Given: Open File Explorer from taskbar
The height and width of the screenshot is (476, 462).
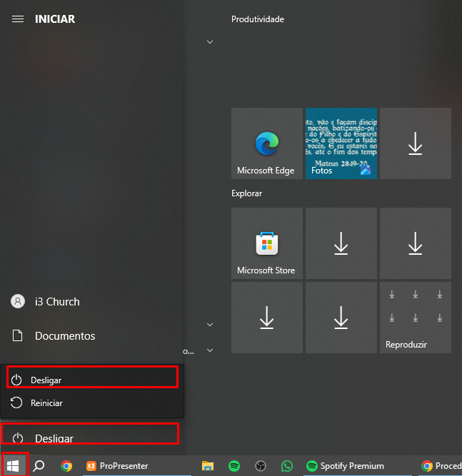Looking at the screenshot, I should 208,466.
